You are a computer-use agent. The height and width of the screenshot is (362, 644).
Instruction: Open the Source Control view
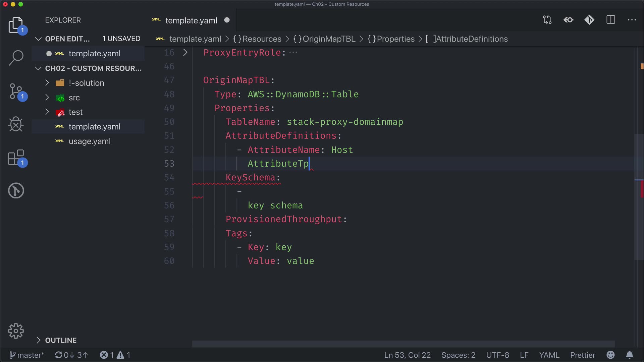[x=16, y=91]
